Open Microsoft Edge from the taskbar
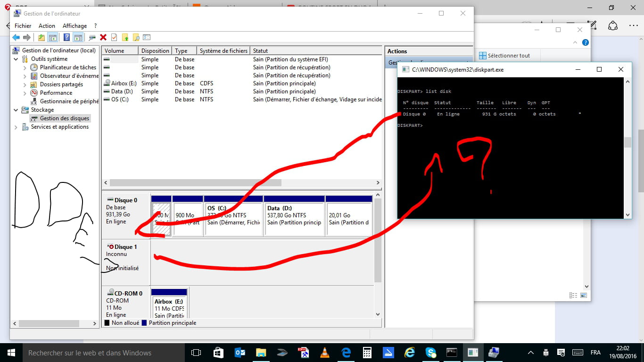 click(346, 353)
